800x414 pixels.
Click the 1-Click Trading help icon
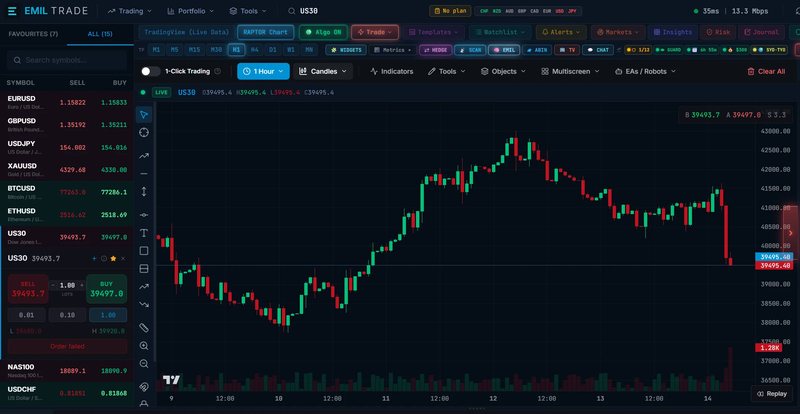coord(218,71)
